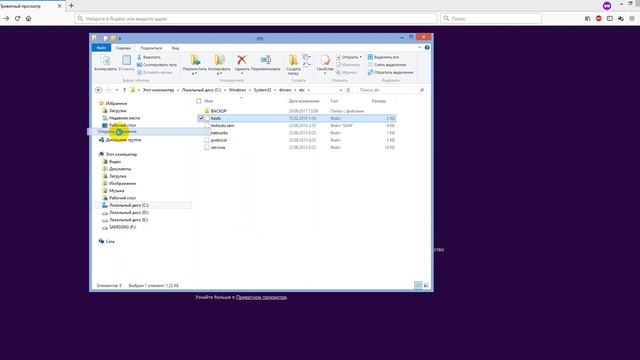Select the protocol file

[x=219, y=140]
